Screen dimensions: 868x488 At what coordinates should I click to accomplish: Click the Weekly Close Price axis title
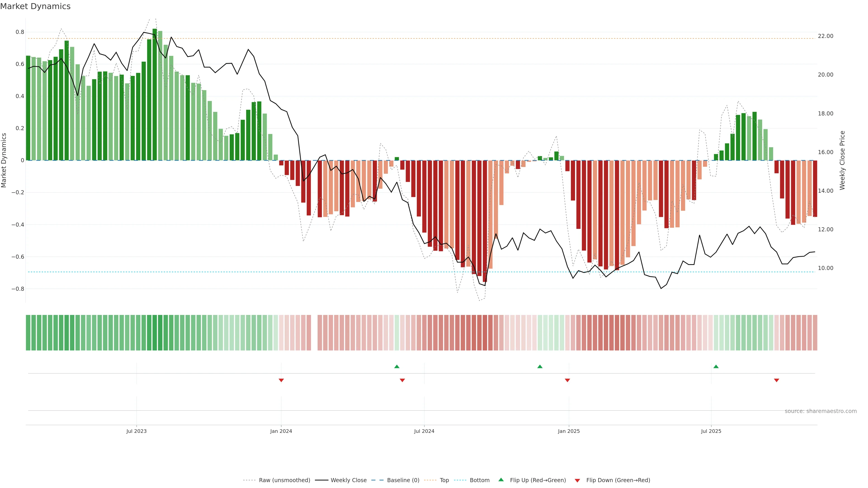pyautogui.click(x=842, y=160)
